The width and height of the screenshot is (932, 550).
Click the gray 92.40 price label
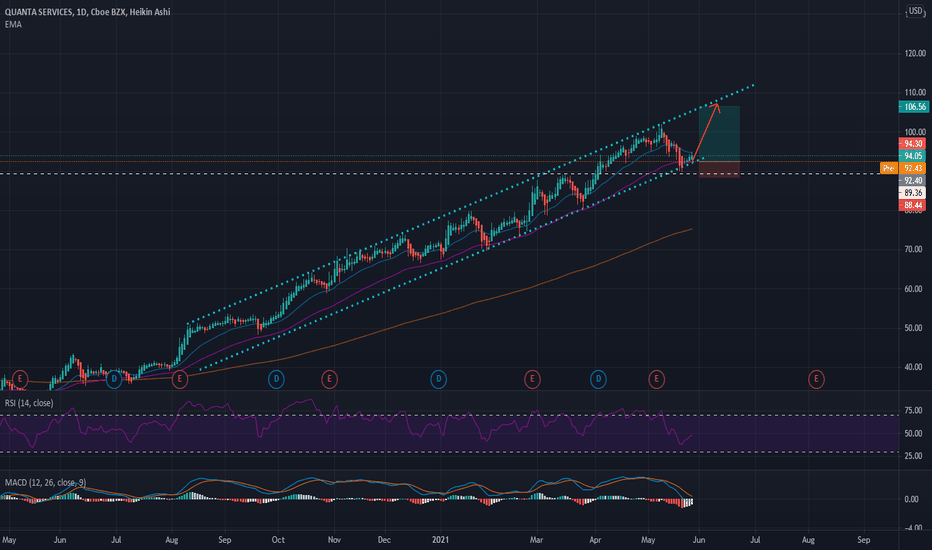point(913,181)
